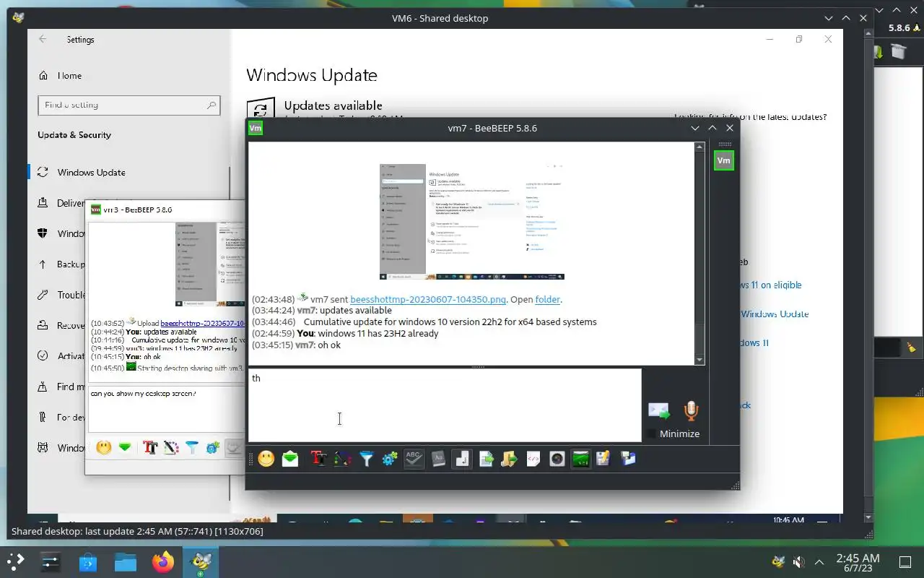The image size is (924, 578).
Task: Open the beesshottmp-20230607-104350.png link
Action: tap(428, 299)
